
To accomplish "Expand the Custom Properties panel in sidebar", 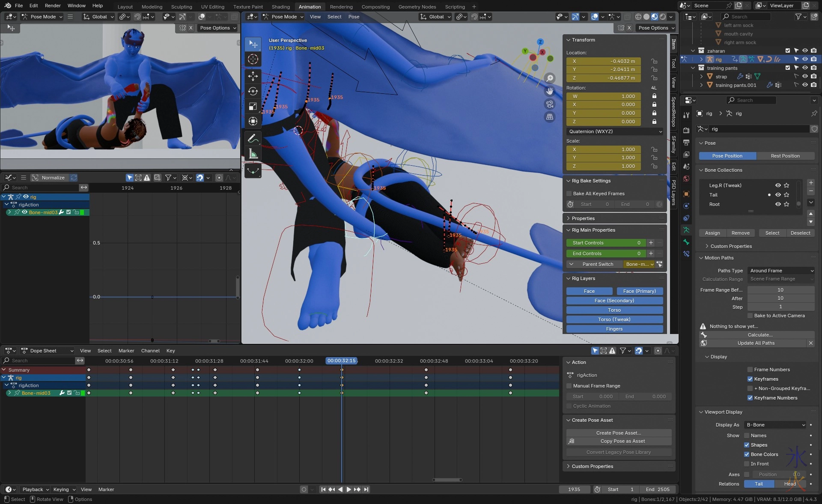I will pos(593,466).
